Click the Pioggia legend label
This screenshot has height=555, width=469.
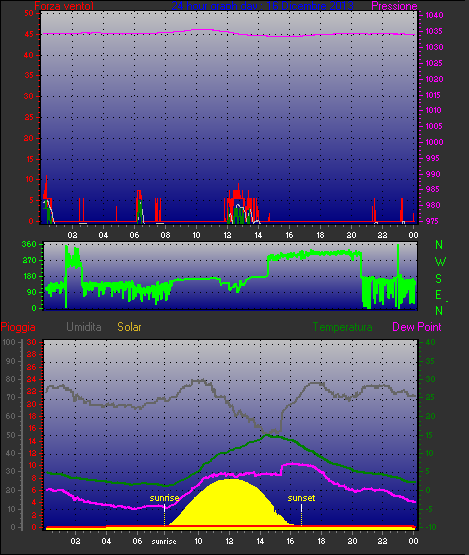coord(18,327)
